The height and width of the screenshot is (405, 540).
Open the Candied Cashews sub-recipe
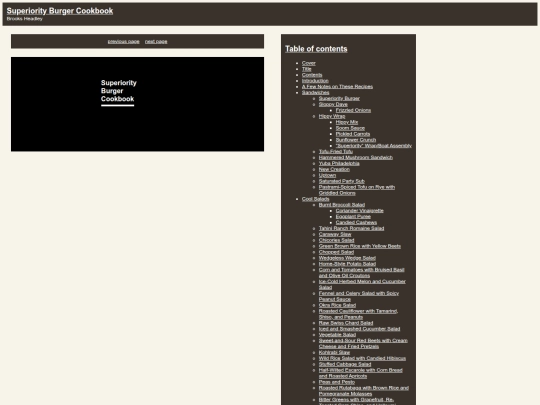click(x=356, y=222)
